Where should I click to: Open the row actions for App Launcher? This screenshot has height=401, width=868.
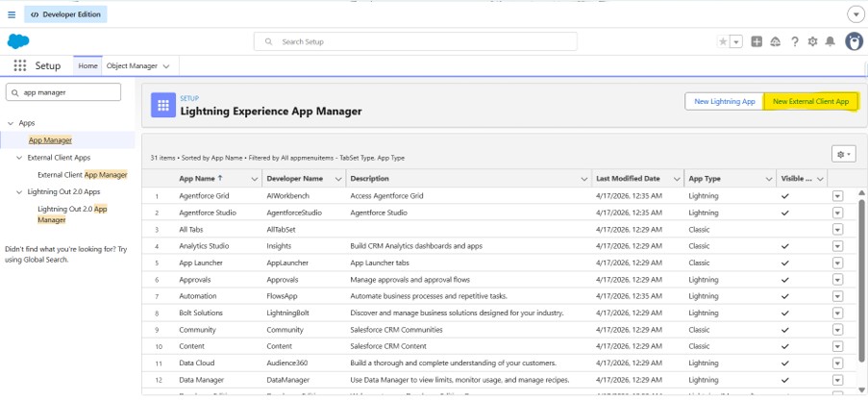(837, 263)
